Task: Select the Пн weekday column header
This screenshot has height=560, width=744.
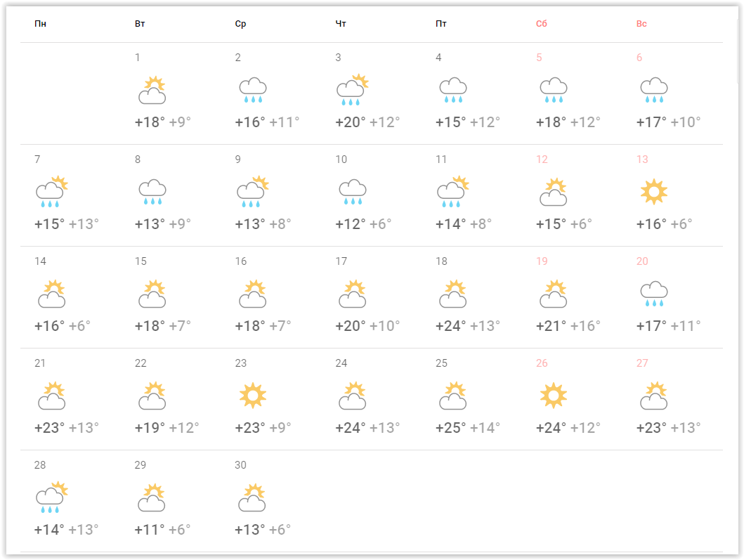Action: click(x=41, y=24)
